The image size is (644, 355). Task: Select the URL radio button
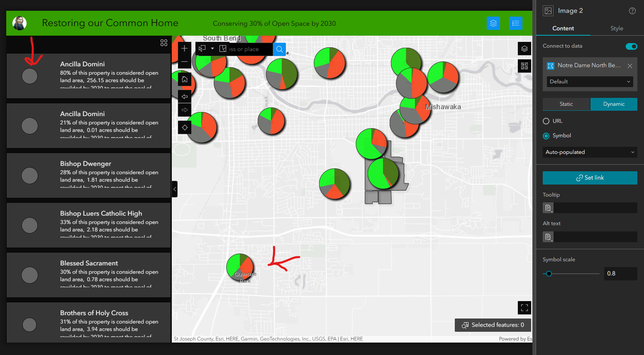coord(546,121)
